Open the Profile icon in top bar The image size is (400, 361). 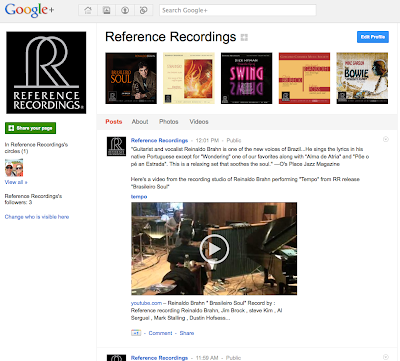(125, 10)
